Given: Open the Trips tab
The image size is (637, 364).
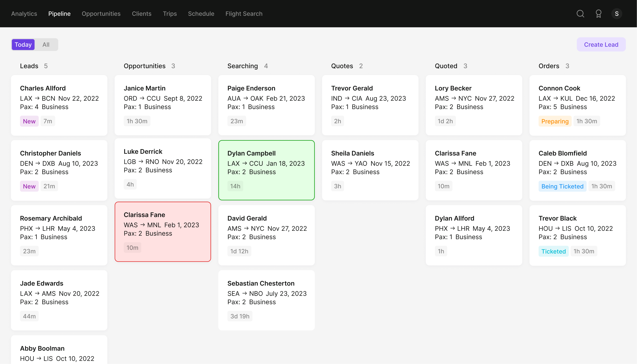Looking at the screenshot, I should 170,14.
